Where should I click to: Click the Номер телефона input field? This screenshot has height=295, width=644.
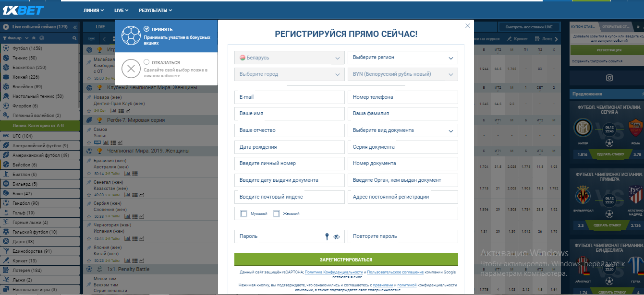[x=402, y=97]
